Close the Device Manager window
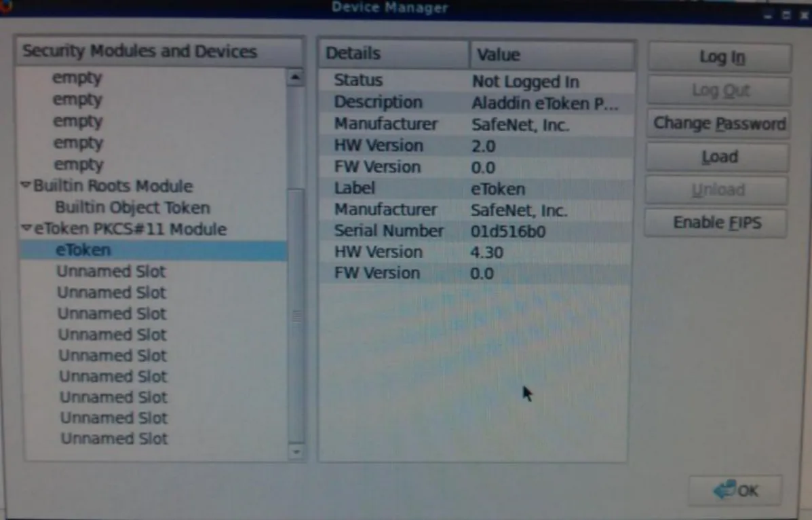Screen dimensions: 812x520 click(x=805, y=16)
